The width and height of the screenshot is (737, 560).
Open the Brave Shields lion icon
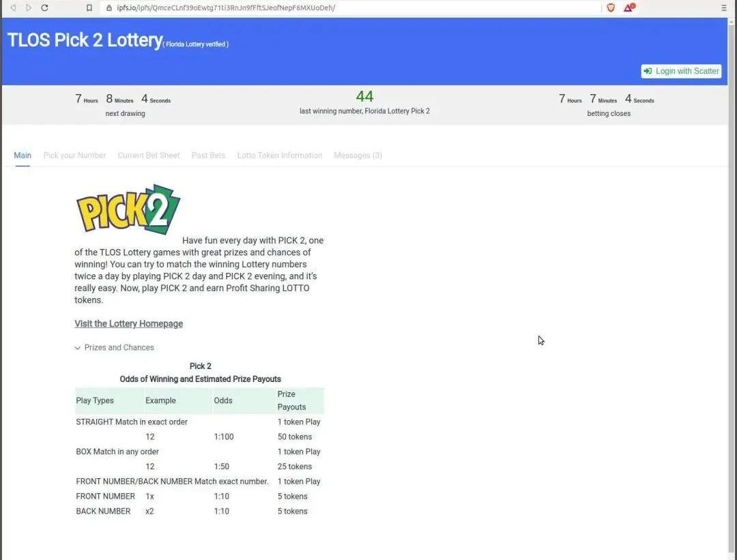pyautogui.click(x=611, y=8)
